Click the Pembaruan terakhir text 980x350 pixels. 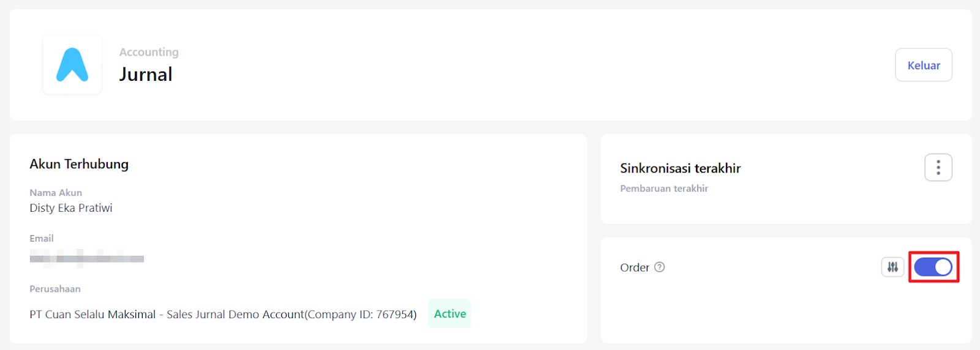[x=664, y=188]
